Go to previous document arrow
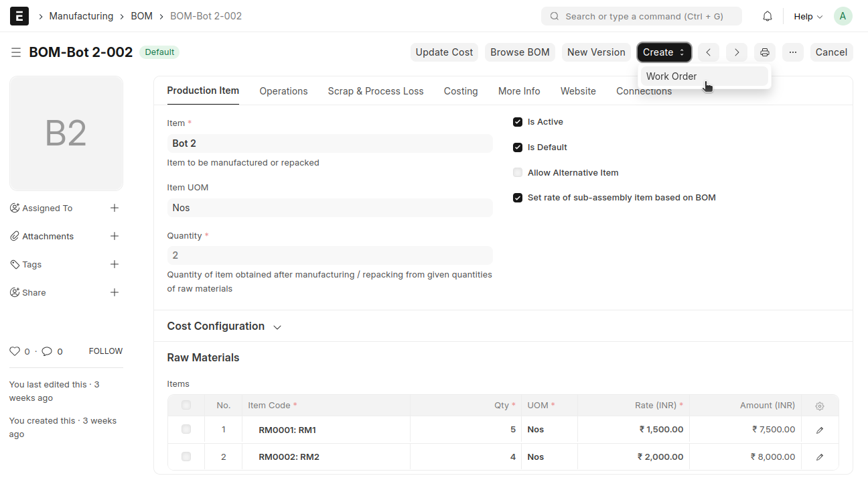The width and height of the screenshot is (868, 484). pyautogui.click(x=708, y=52)
